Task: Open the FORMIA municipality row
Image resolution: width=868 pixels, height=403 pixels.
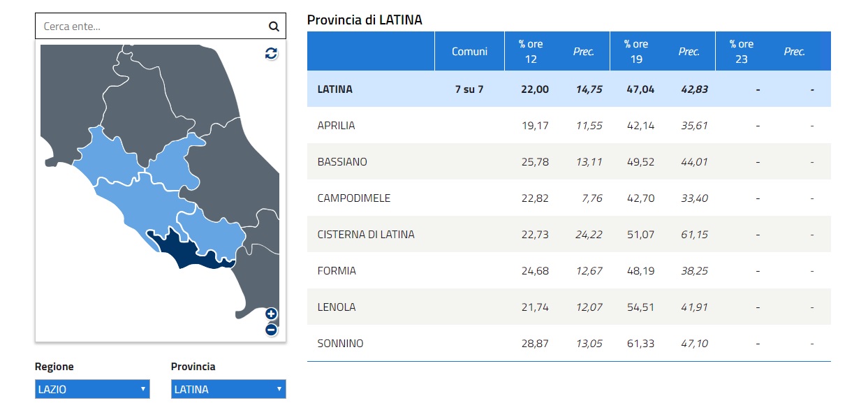Action: click(337, 271)
